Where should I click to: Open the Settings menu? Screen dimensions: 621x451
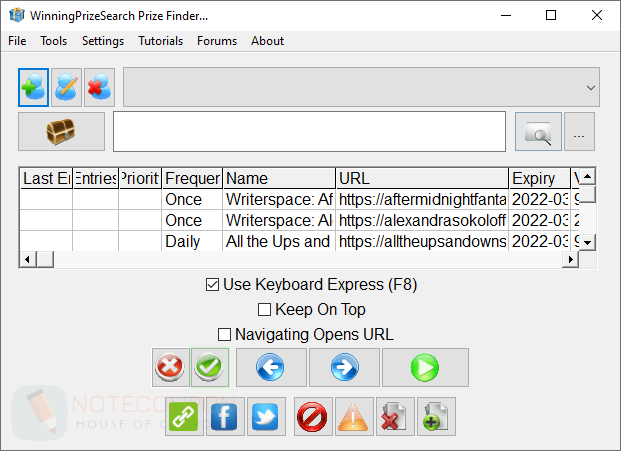click(x=103, y=41)
